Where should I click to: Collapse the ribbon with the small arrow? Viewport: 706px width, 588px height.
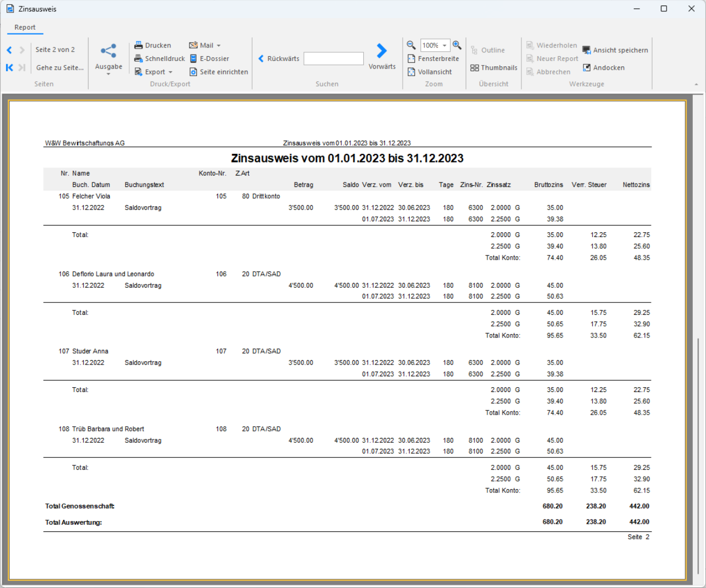point(696,84)
